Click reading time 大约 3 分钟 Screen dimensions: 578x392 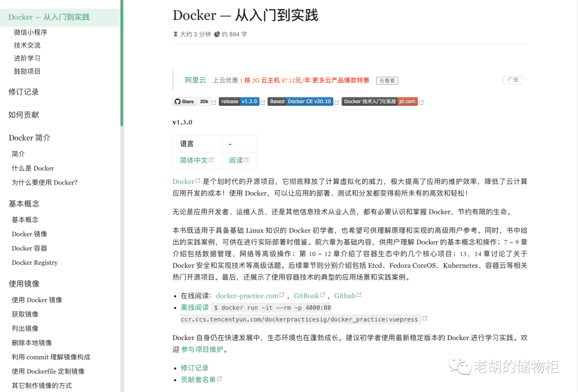pos(192,34)
